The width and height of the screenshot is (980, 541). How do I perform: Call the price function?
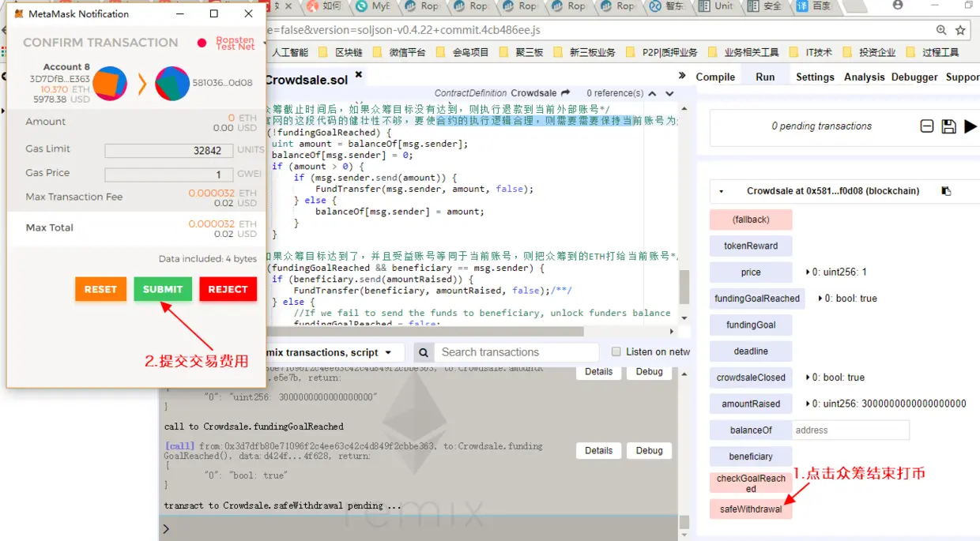pyautogui.click(x=751, y=272)
